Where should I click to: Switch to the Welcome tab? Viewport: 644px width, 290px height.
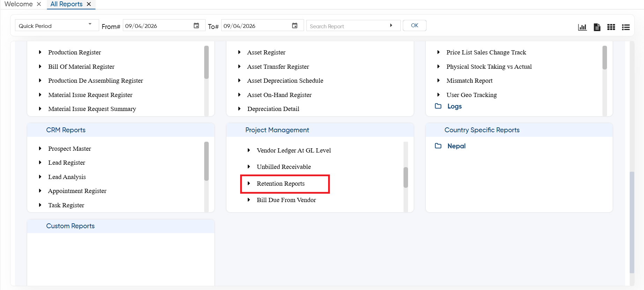pos(18,4)
